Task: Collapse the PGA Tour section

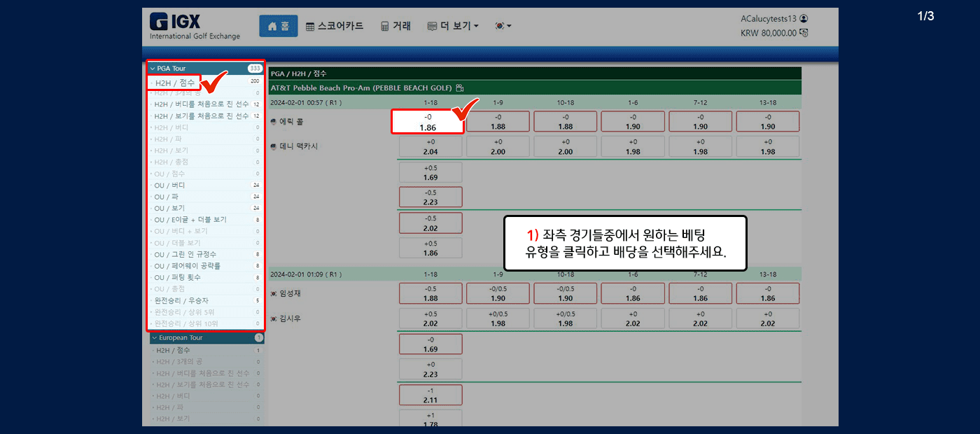Action: click(x=153, y=69)
